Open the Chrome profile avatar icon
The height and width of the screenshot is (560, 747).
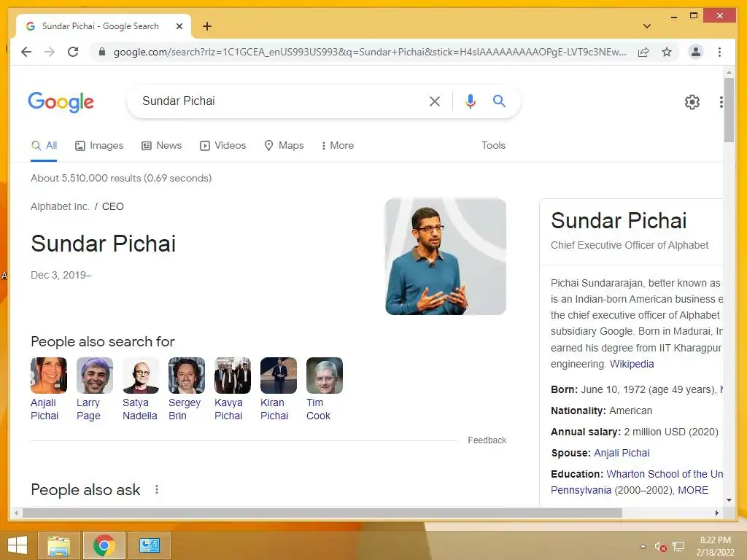point(695,52)
